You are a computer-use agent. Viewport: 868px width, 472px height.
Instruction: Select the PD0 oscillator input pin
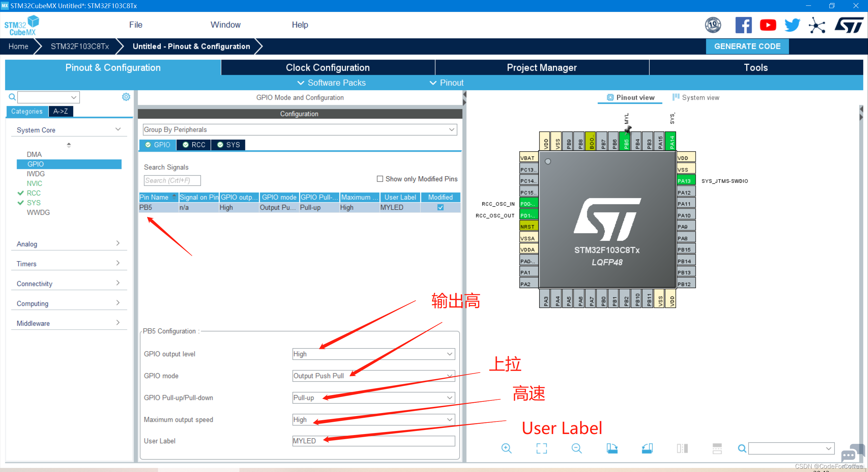(529, 203)
